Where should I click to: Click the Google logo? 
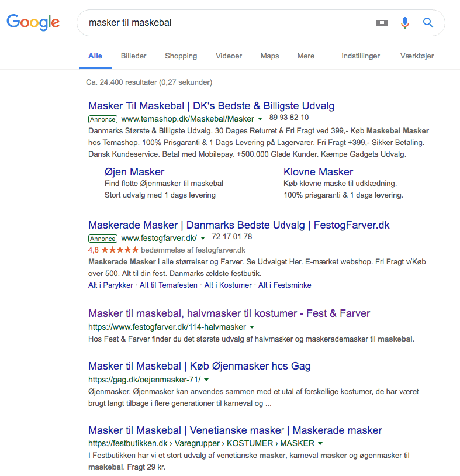coord(33,22)
